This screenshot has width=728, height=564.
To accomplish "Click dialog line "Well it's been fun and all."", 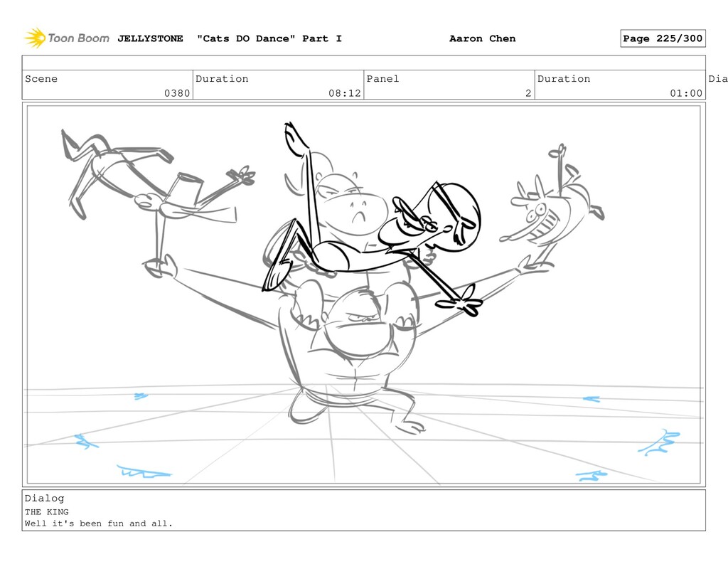I will tap(98, 523).
